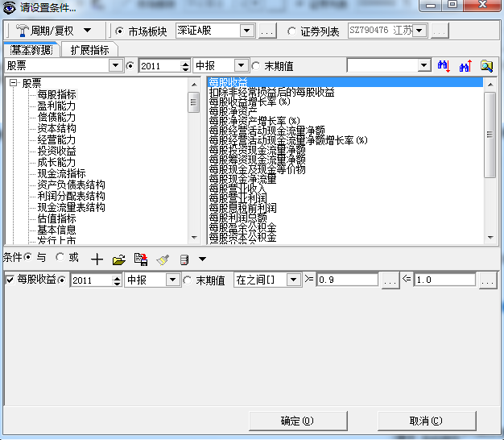The height and width of the screenshot is (440, 504).
Task: Collapse the 股票 tree node
Action: (x=13, y=83)
